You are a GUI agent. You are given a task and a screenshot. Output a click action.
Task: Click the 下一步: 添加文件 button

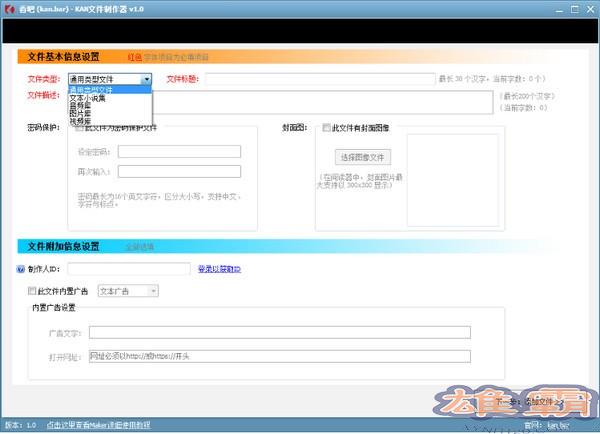530,402
